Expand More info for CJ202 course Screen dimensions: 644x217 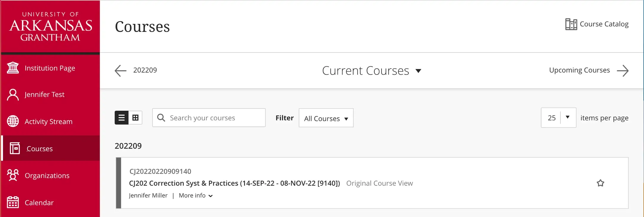pyautogui.click(x=195, y=195)
